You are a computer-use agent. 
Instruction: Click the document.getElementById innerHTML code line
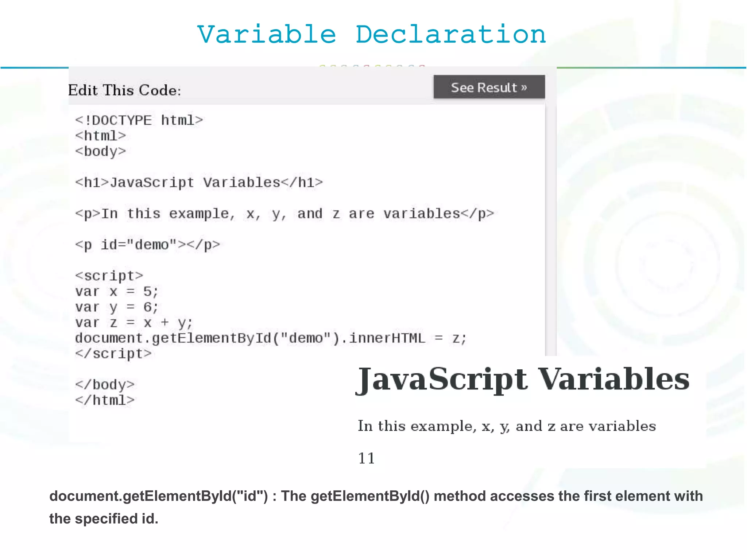(271, 338)
